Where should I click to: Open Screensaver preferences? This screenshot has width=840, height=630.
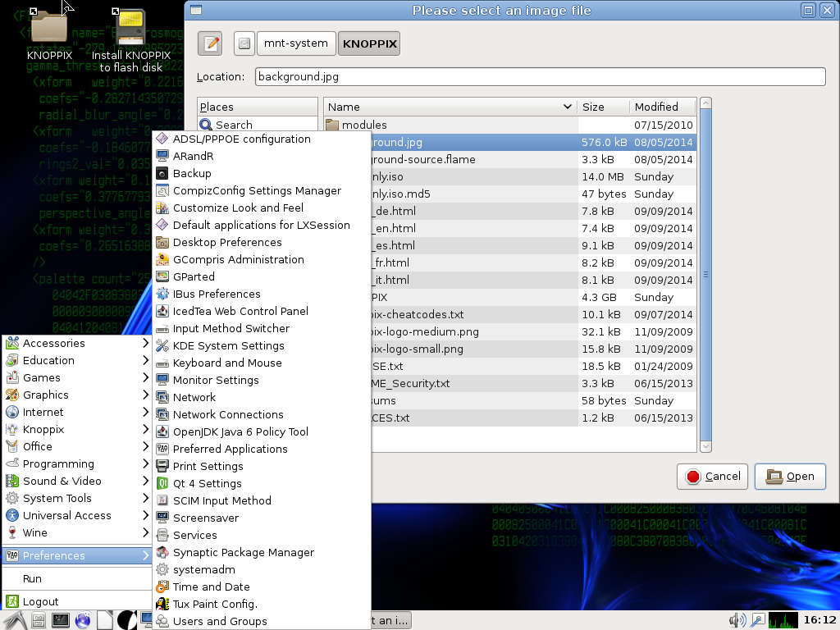coord(262,518)
